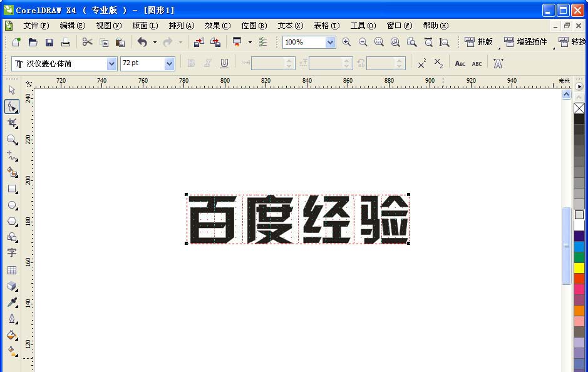
Task: Select the Interactive Extrude tool
Action: point(12,286)
